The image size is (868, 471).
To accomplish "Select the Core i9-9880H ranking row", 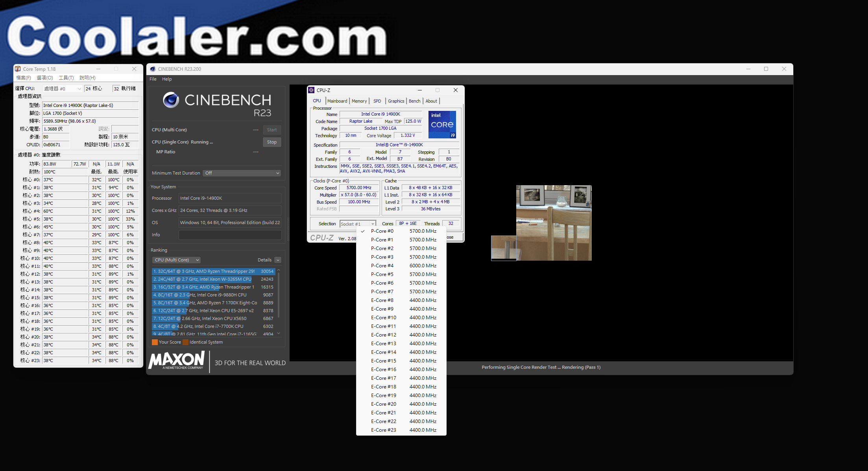I will click(213, 295).
